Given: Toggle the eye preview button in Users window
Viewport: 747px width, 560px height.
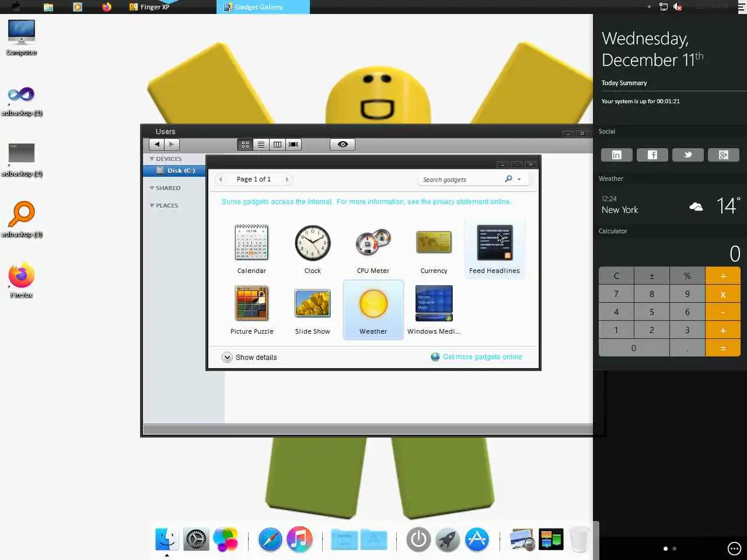Looking at the screenshot, I should tap(343, 144).
